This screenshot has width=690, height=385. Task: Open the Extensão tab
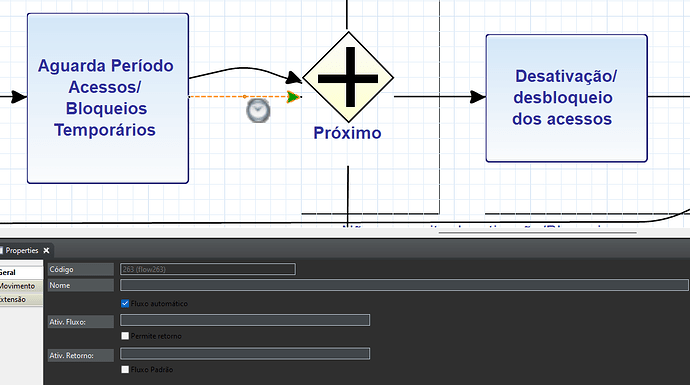pyautogui.click(x=21, y=299)
